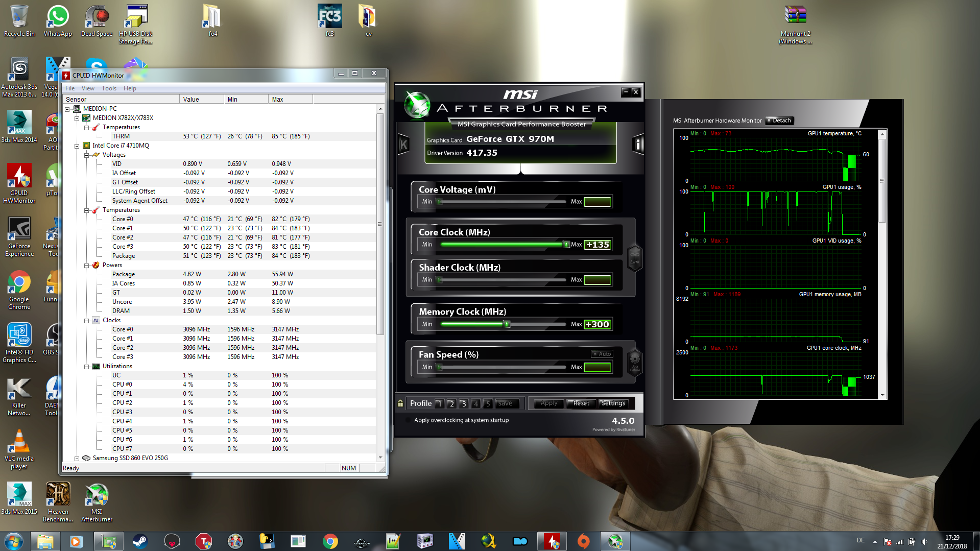Collapse the MEDION-PC tree node

[x=67, y=109]
